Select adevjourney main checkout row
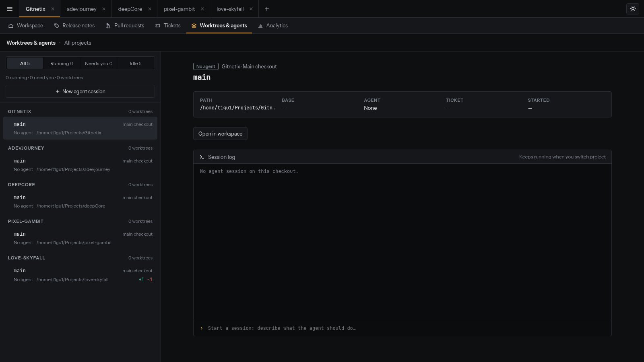 80,165
